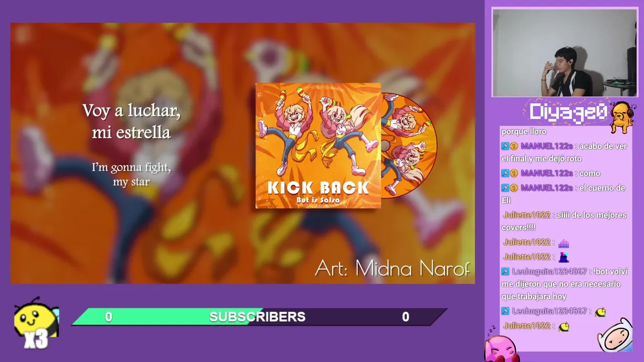This screenshot has width=644, height=362.
Task: Click the purple equalizer emote in chat
Action: click(563, 243)
